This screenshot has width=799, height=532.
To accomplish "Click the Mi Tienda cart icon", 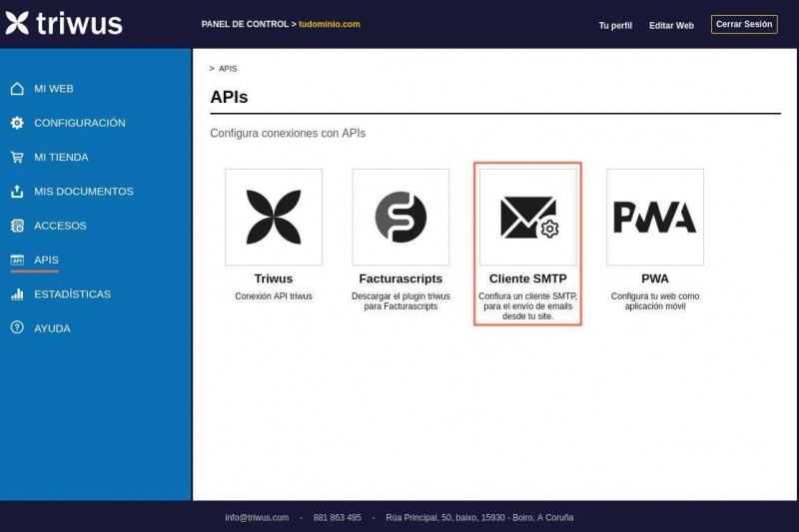I will [x=17, y=158].
